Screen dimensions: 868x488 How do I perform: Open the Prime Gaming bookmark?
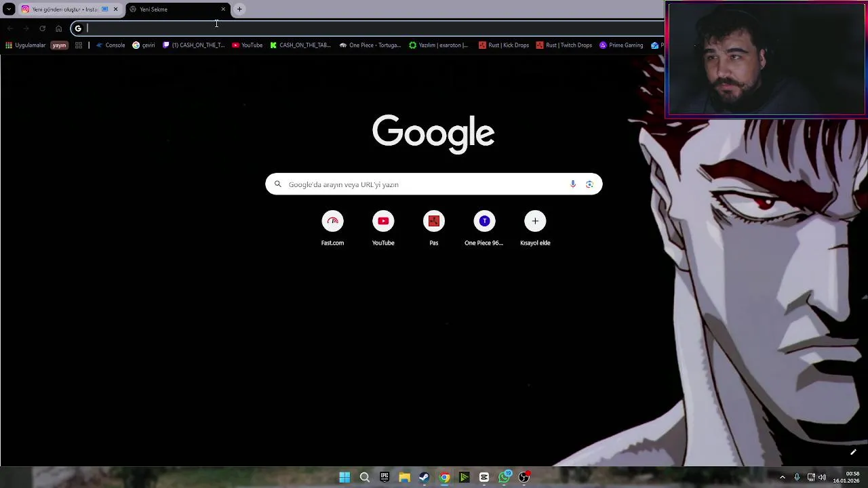tap(621, 45)
